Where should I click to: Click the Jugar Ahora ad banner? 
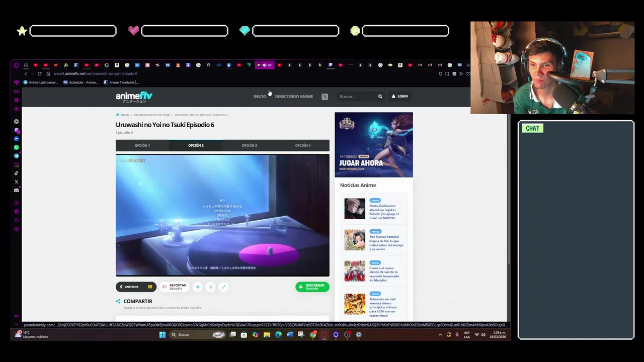click(x=374, y=145)
